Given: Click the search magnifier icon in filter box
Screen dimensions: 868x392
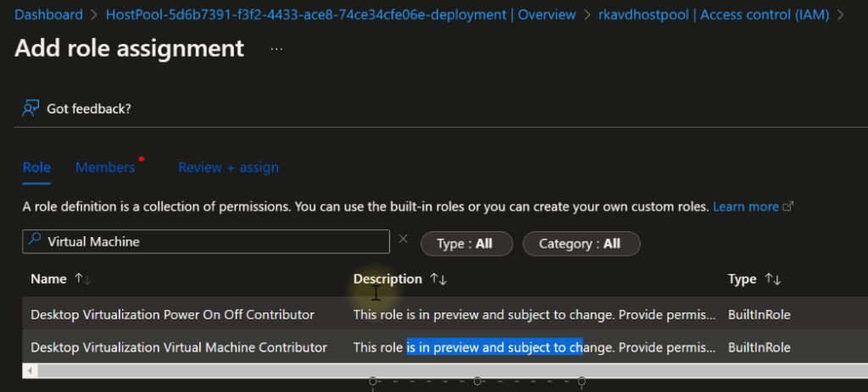Looking at the screenshot, I should pyautogui.click(x=35, y=241).
